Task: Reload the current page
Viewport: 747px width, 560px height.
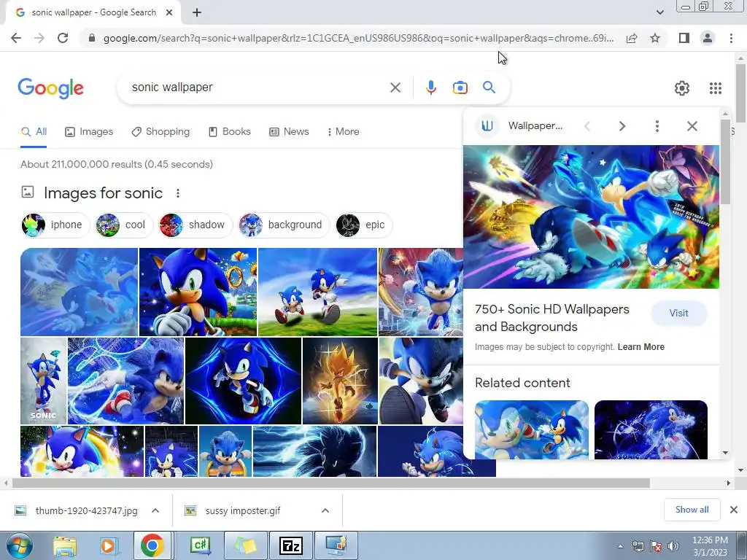Action: click(63, 38)
